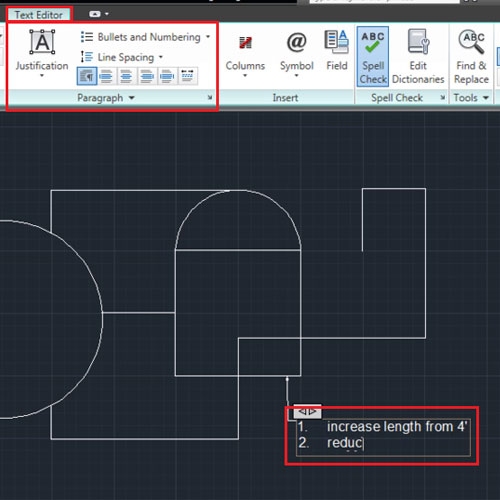Viewport: 500px width, 500px height.
Task: Insert a Symbol with the @ icon
Action: (x=296, y=53)
